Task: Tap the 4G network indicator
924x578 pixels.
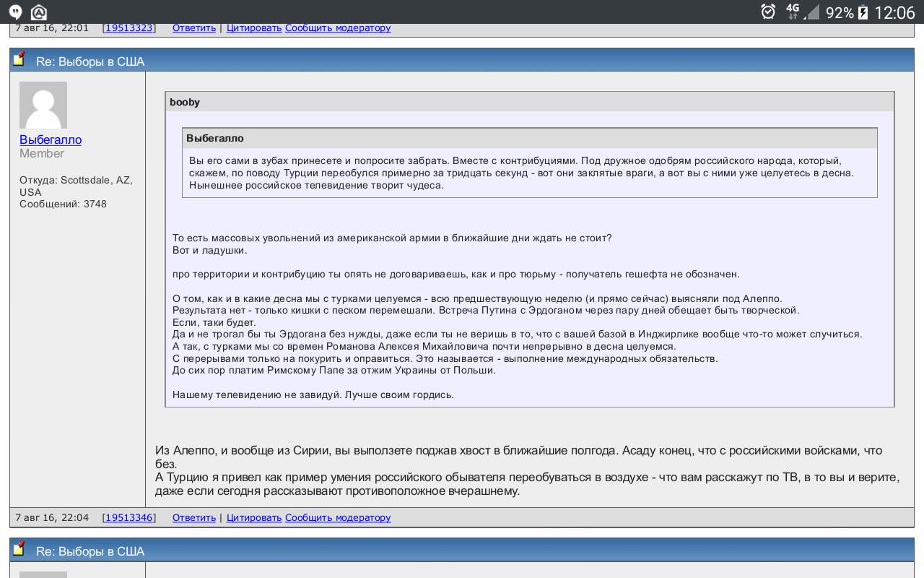Action: point(793,12)
